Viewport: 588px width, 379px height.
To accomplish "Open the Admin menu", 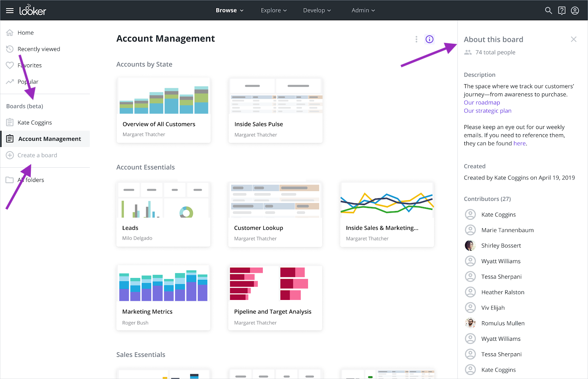I will 363,10.
